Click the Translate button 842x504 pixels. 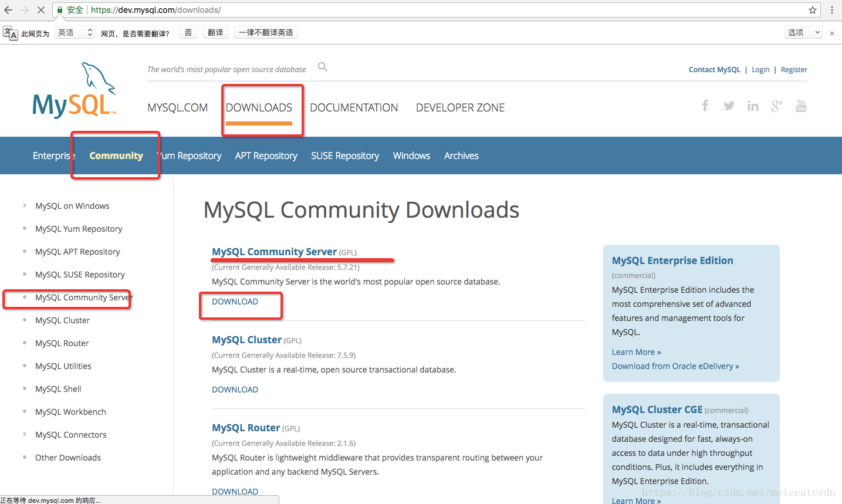pyautogui.click(x=215, y=33)
